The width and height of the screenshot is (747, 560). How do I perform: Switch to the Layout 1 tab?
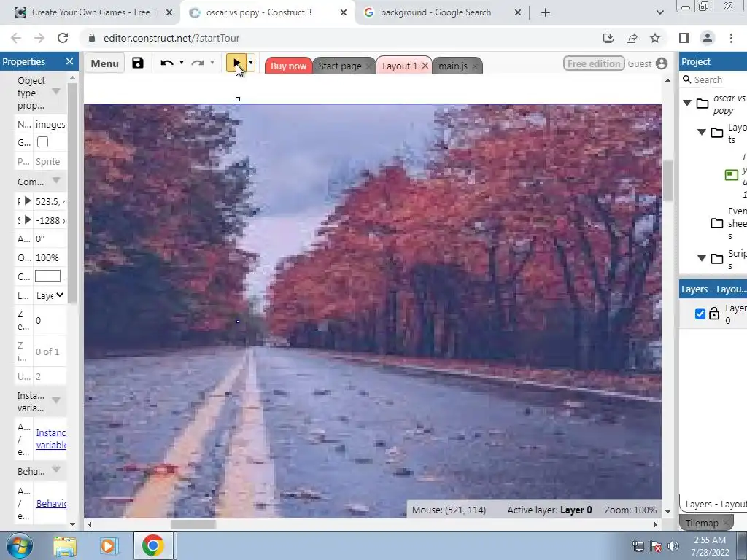pyautogui.click(x=399, y=66)
